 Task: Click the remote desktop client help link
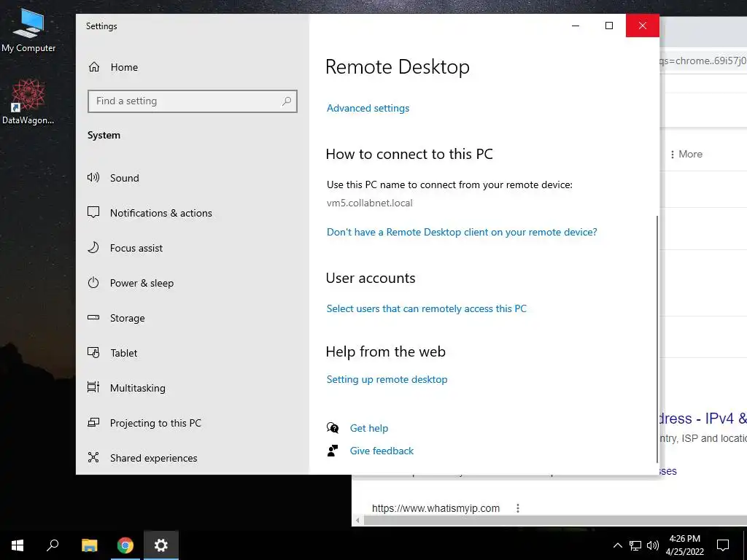point(462,232)
